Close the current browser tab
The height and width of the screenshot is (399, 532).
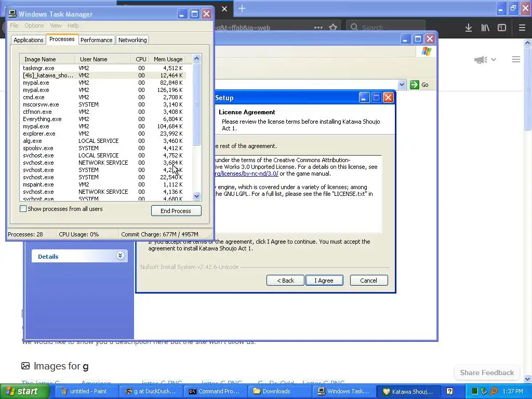(224, 9)
